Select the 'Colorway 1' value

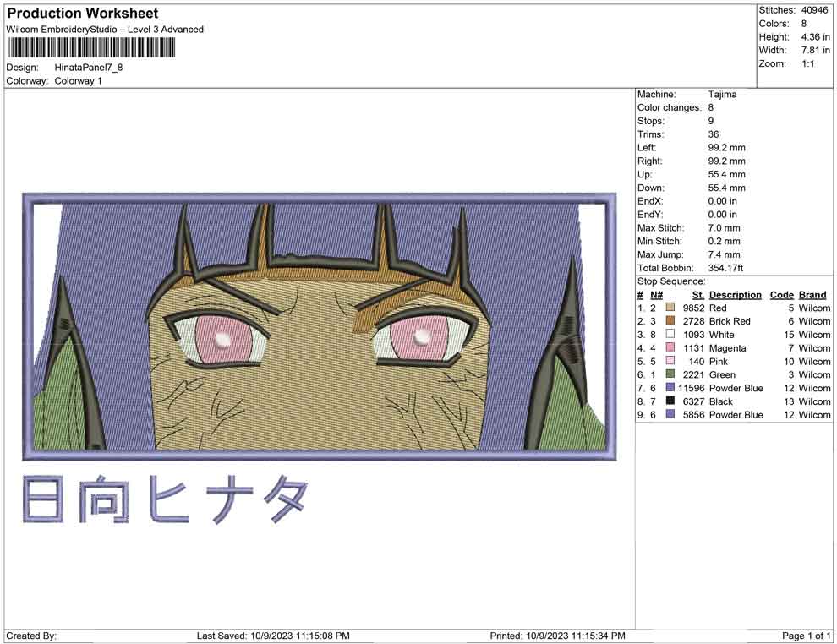(x=78, y=80)
